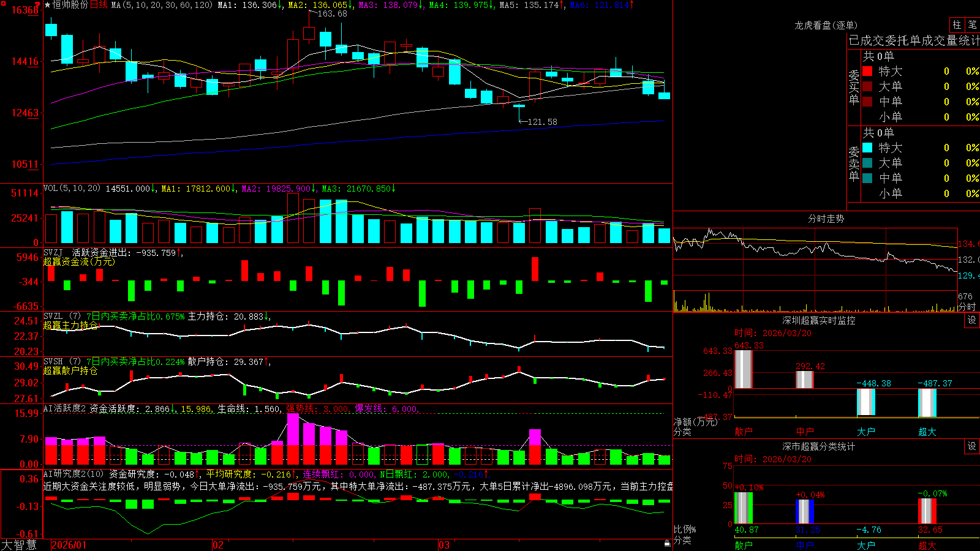
Task: Select the 2026/01 date marker on timeline
Action: click(69, 545)
